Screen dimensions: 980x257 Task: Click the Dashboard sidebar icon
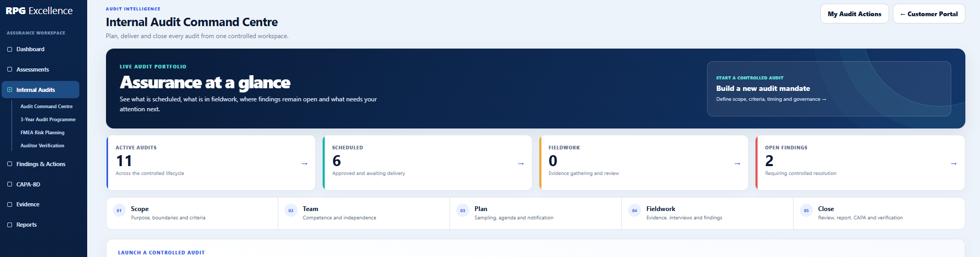(x=9, y=49)
